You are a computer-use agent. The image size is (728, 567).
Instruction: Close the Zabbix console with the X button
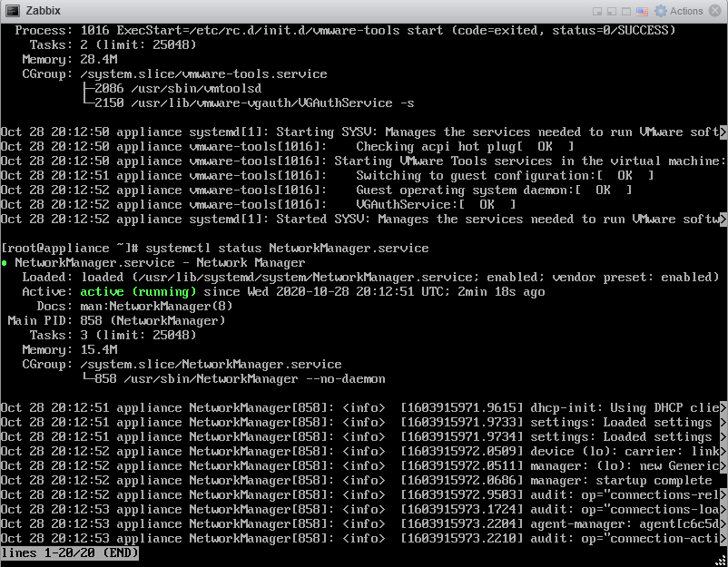[715, 11]
